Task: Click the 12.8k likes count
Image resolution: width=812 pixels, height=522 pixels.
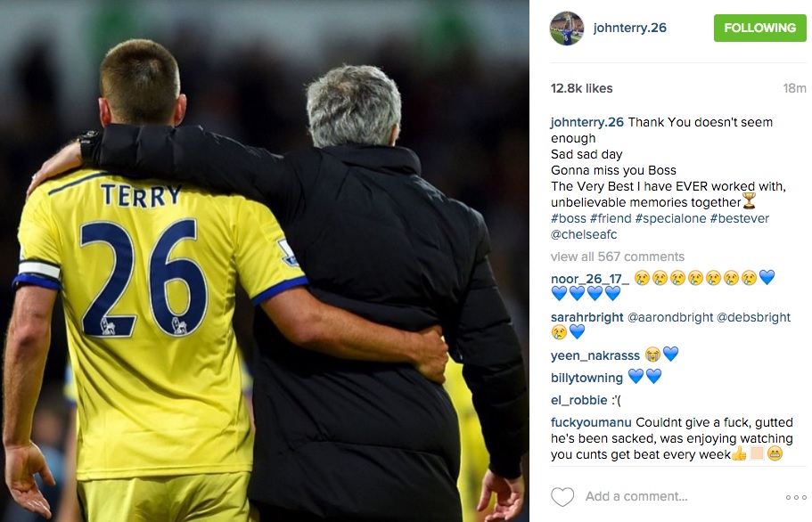Action: click(x=581, y=88)
